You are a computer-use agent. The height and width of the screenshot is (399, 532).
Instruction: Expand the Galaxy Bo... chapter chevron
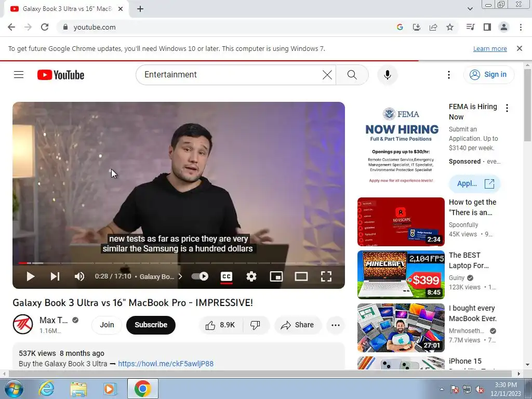[180, 276]
